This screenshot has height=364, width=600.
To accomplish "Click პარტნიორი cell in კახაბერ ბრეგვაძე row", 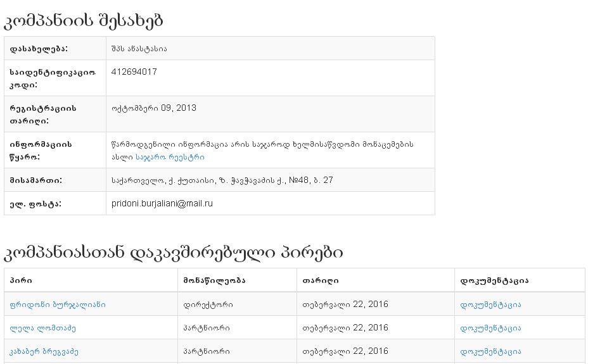I will click(x=207, y=351).
